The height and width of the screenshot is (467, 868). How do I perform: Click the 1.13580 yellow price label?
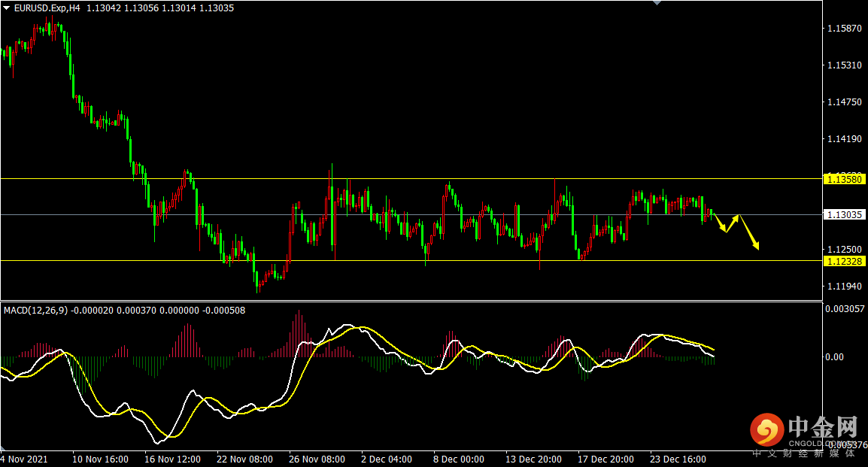coord(844,179)
